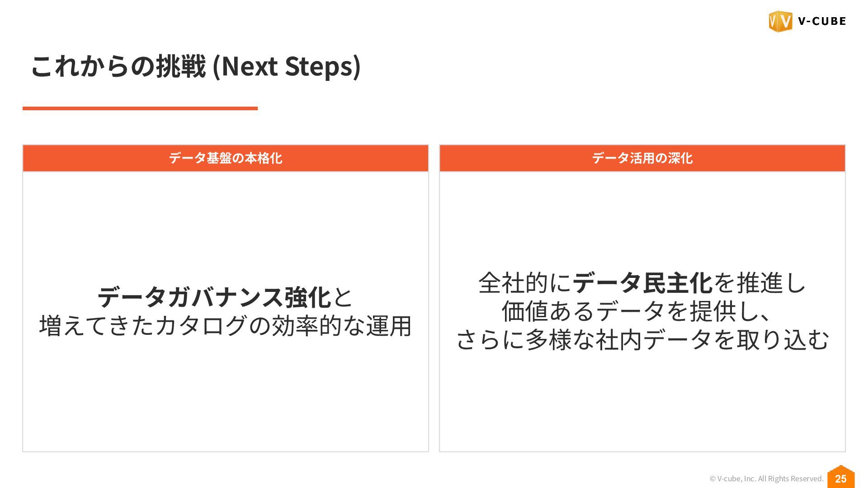Viewport: 868px width, 488px height.
Task: Click the slide title これからの挑戦 (Next Steps)
Action: point(196,66)
